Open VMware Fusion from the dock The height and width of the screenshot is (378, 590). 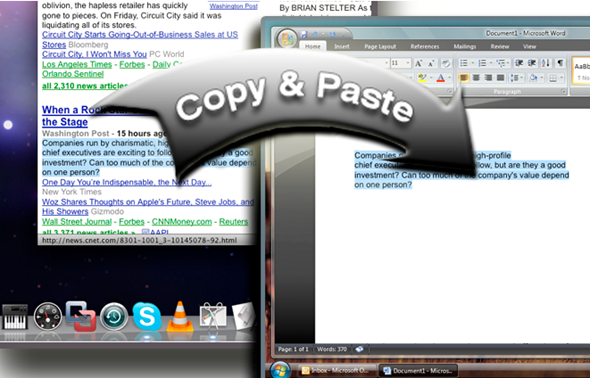81,316
